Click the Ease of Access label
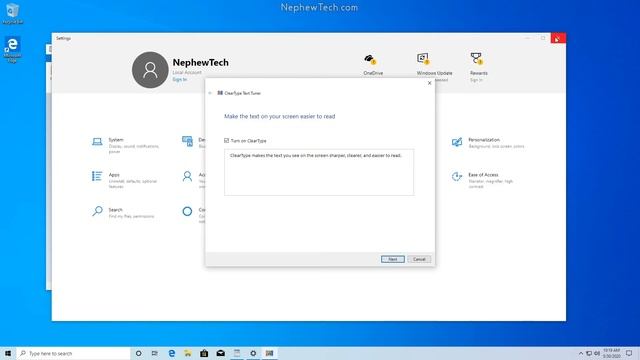640x360 pixels. pyautogui.click(x=483, y=175)
